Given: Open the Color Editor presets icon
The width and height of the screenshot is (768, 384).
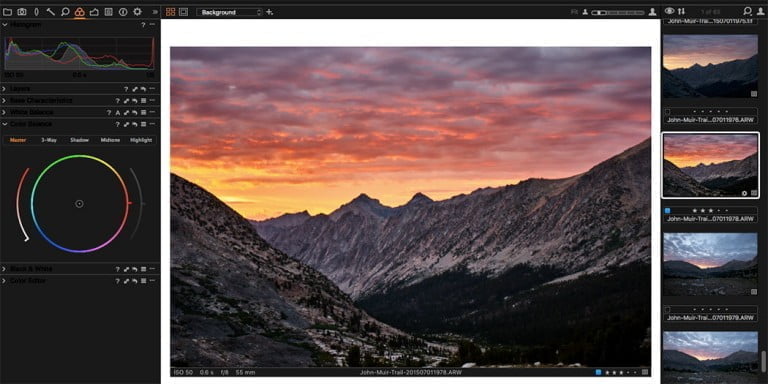Looking at the screenshot, I should point(144,281).
